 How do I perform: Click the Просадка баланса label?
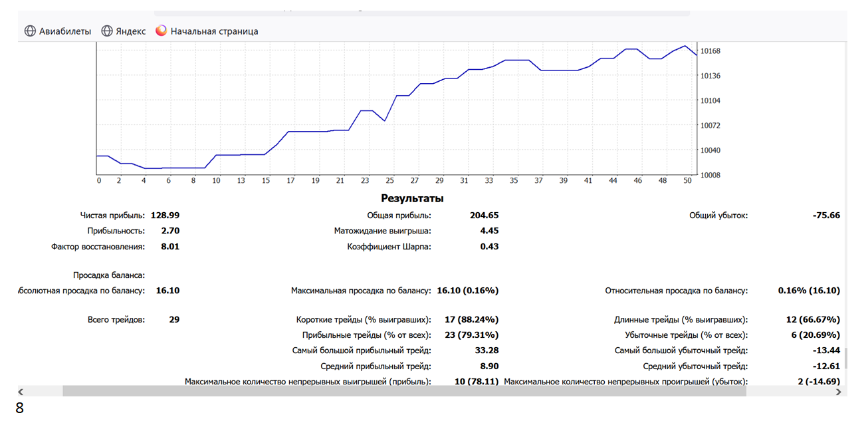click(109, 275)
